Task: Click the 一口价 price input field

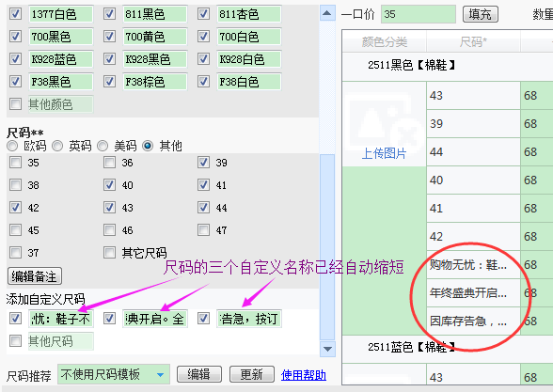Action: (419, 14)
